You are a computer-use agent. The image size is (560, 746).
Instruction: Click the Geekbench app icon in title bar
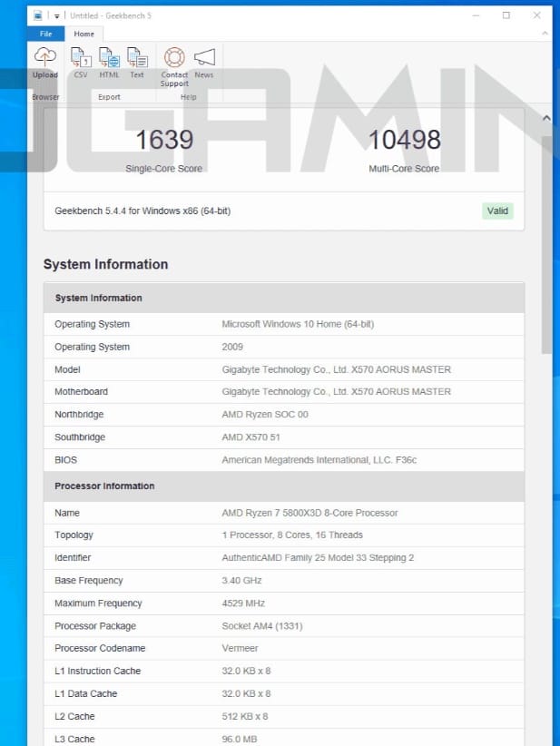pyautogui.click(x=37, y=15)
